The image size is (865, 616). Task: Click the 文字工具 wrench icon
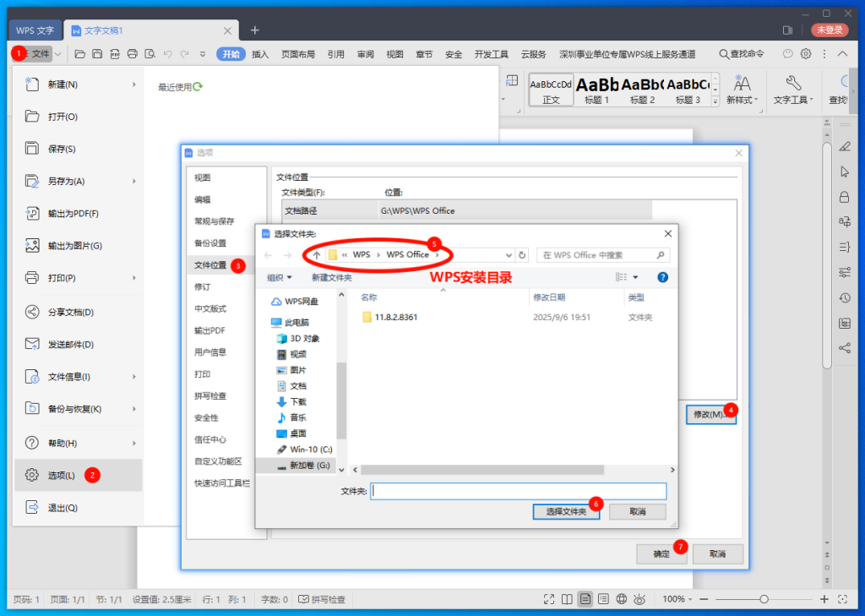click(792, 83)
